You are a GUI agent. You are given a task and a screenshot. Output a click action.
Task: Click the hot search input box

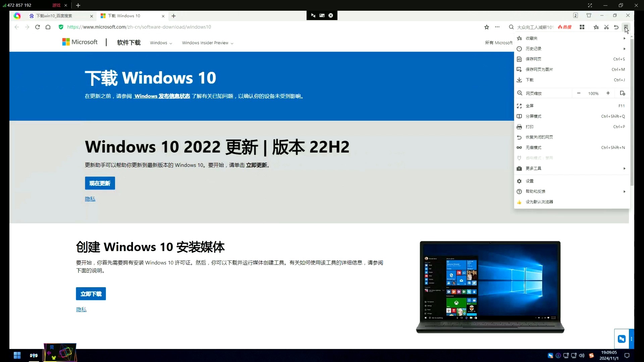[535, 27]
